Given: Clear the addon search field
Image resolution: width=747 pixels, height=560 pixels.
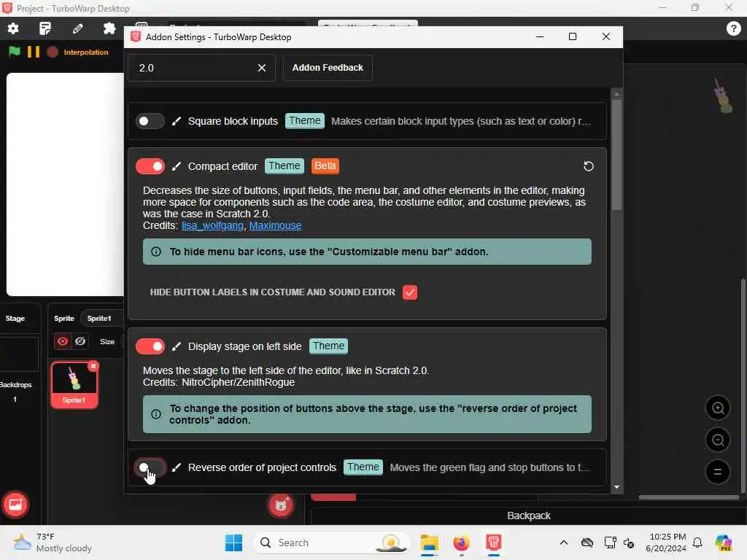Looking at the screenshot, I should point(262,68).
